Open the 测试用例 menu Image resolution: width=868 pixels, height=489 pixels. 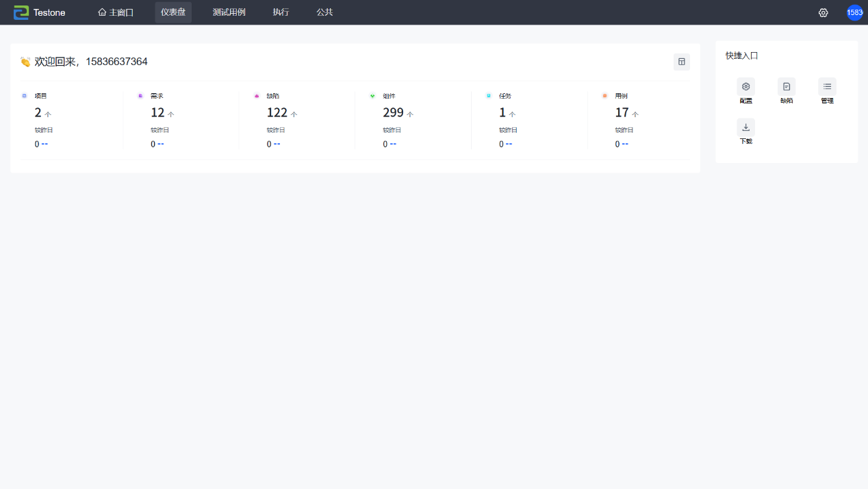pyautogui.click(x=229, y=12)
